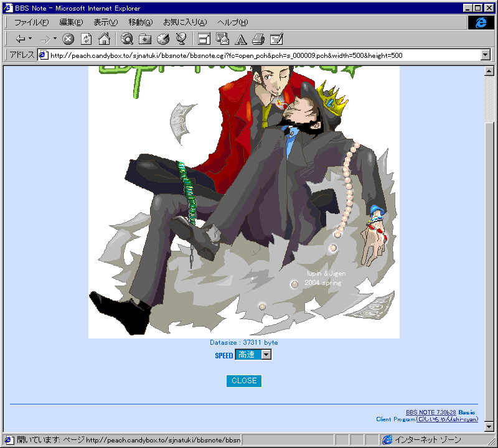Click the 'Basic' text in the footer

466,413
